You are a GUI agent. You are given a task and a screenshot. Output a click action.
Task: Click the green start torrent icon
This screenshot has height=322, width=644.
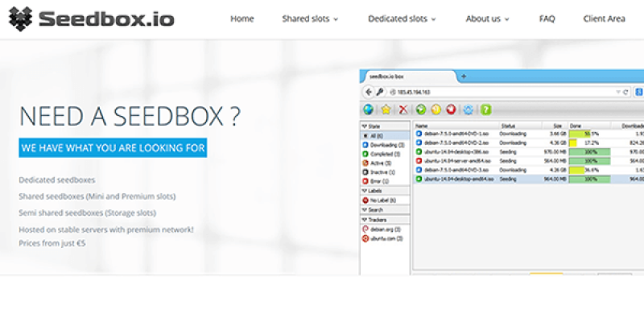(x=420, y=109)
